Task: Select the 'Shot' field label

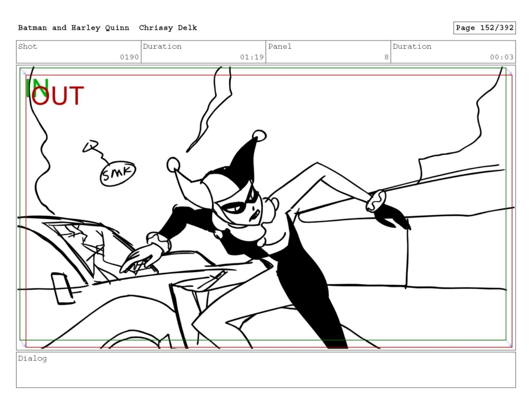Action: point(28,46)
